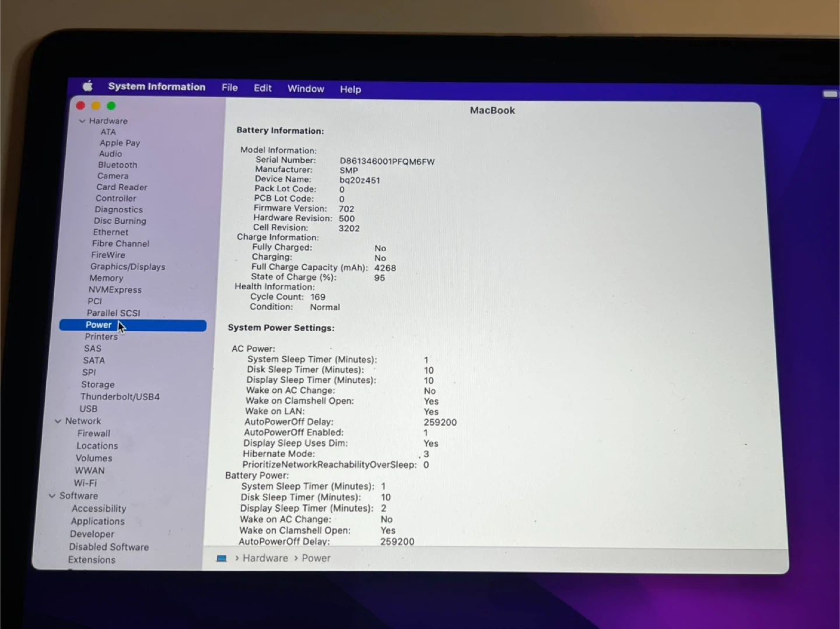Image resolution: width=840 pixels, height=629 pixels.
Task: Select Wi-Fi under Network
Action: coord(85,483)
